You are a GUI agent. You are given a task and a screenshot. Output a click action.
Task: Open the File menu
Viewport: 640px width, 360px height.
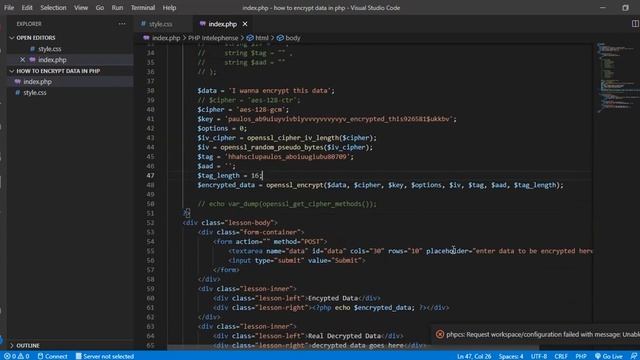click(9, 8)
